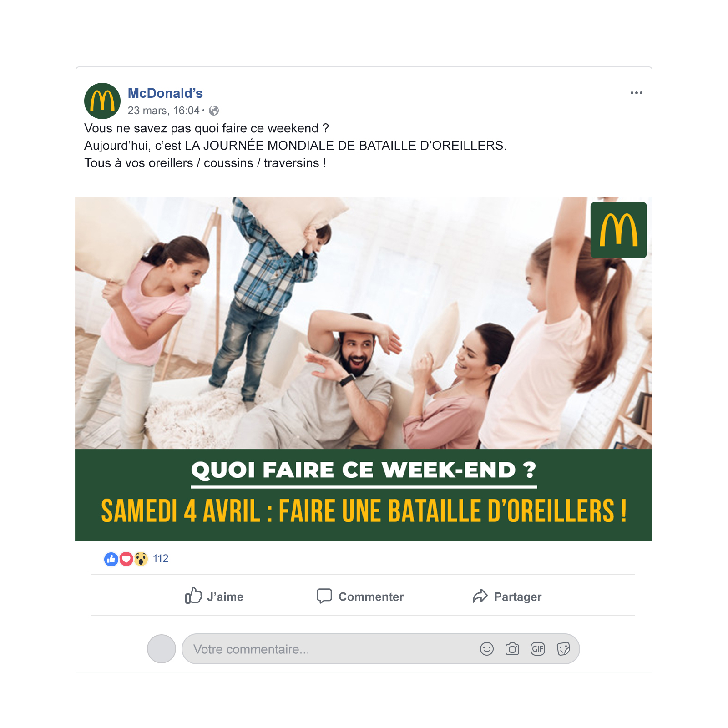Image resolution: width=728 pixels, height=728 pixels.
Task: Open the pillow fight post image
Action: point(364,369)
